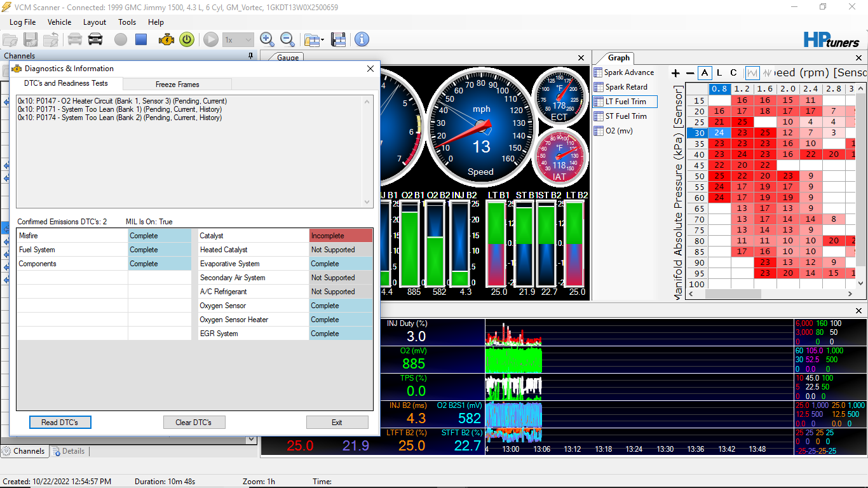Screen dimensions: 868x488
Task: Click the zoom in magnifier icon
Action: [x=268, y=39]
